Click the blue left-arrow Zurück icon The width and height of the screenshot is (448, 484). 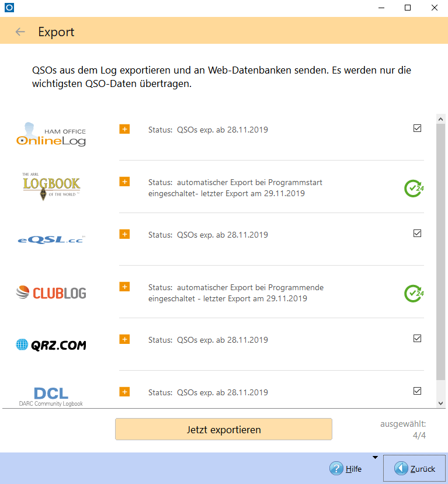pos(401,469)
